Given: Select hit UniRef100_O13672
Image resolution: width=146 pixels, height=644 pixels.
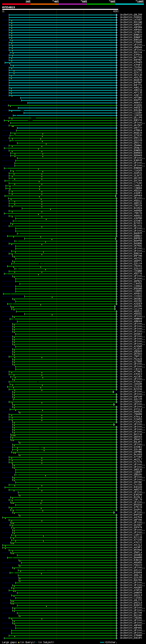Looking at the screenshot, I should [x=131, y=175].
